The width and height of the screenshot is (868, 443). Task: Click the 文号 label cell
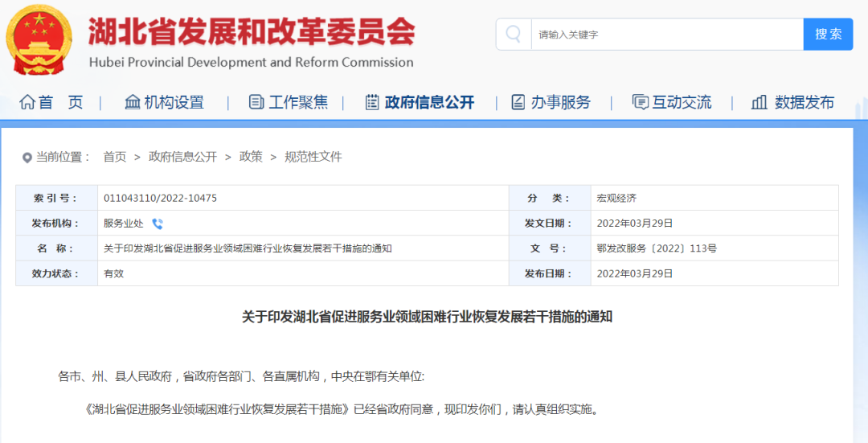550,248
